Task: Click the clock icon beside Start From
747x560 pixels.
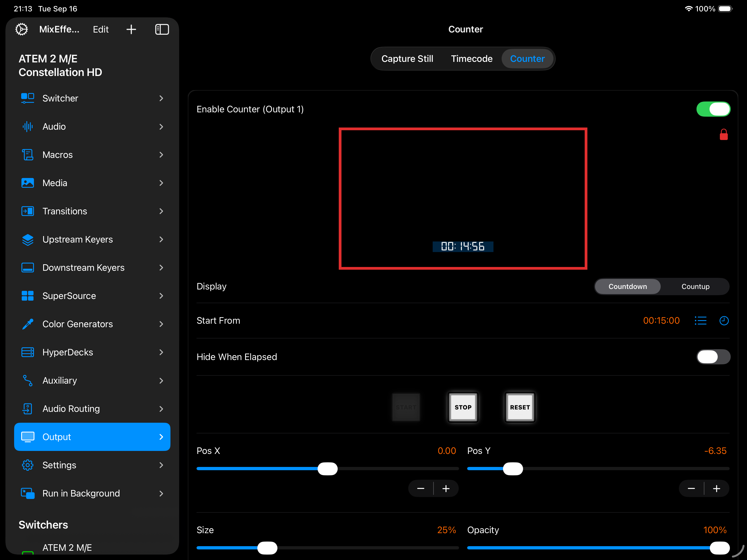Action: (x=724, y=321)
